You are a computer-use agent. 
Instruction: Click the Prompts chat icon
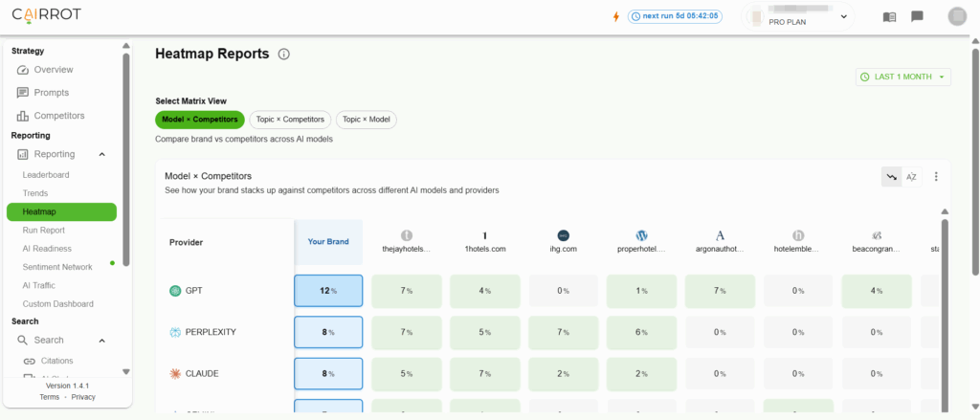[23, 93]
